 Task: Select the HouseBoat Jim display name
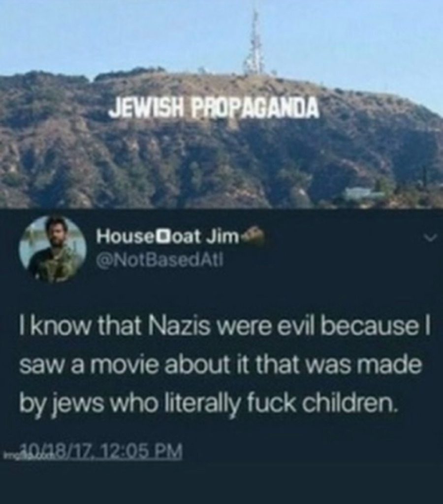click(168, 237)
